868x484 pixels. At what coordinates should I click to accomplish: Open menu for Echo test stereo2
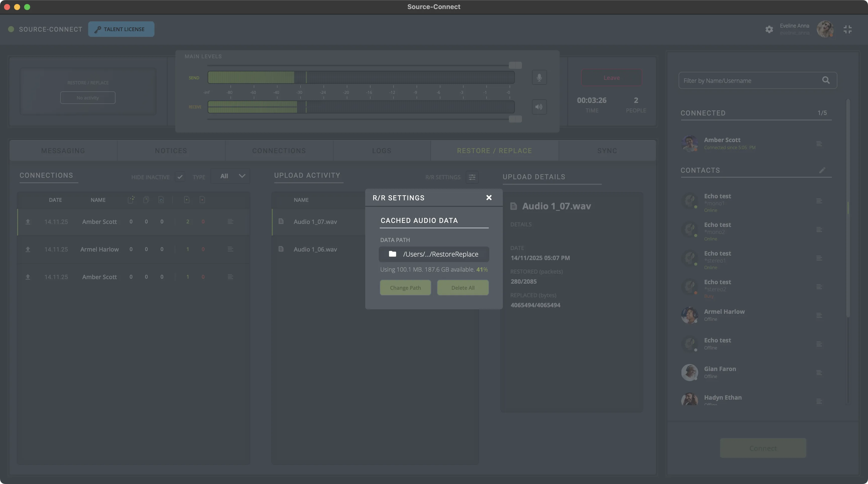click(x=819, y=287)
